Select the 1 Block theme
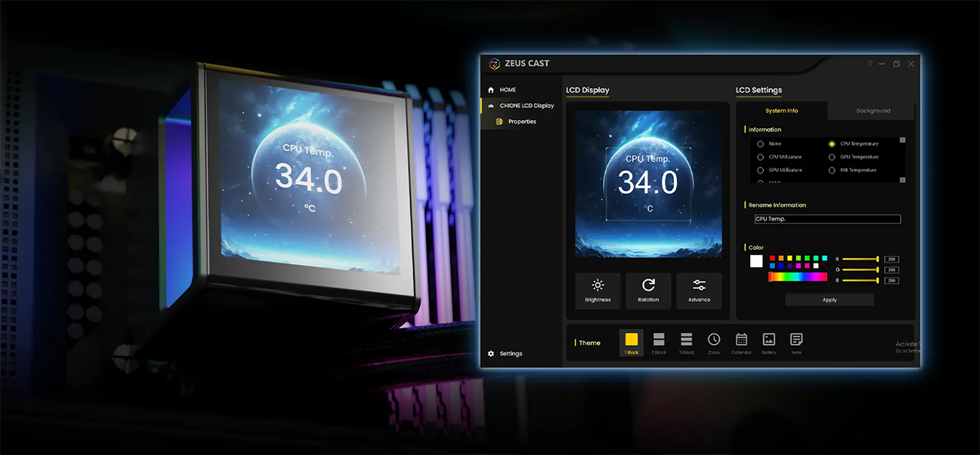This screenshot has width=980, height=455. point(632,343)
